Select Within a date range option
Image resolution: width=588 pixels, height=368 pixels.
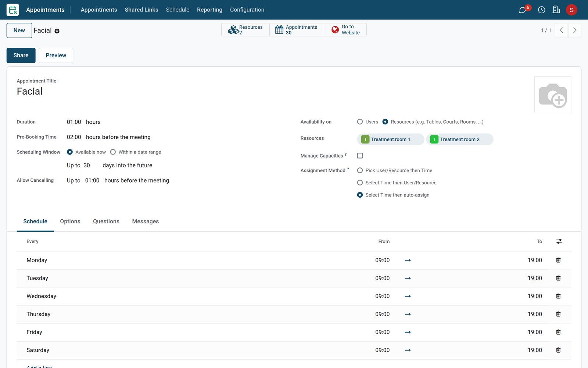click(x=113, y=152)
